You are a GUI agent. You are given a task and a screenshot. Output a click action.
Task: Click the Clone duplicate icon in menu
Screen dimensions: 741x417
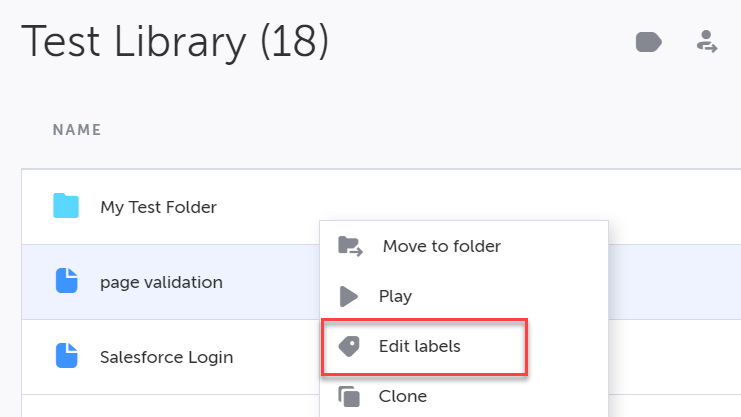coord(349,396)
